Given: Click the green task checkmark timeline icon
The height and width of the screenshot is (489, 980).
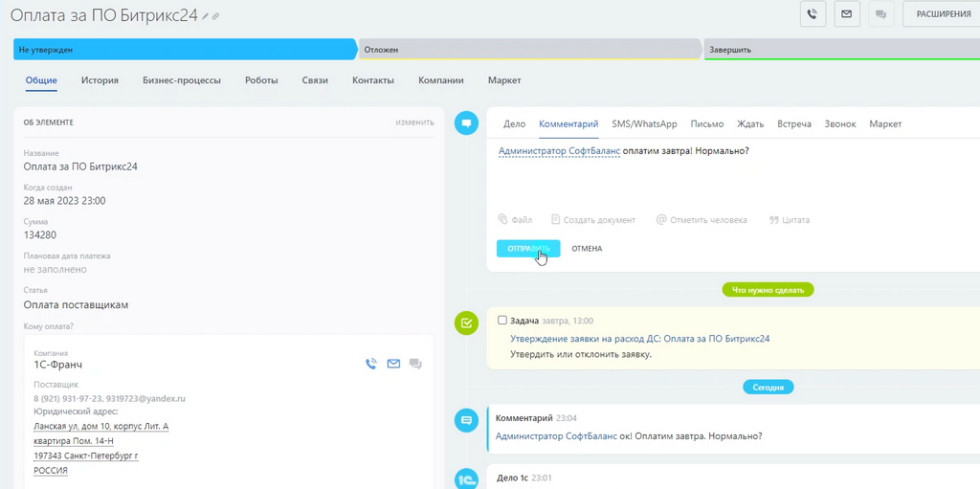Looking at the screenshot, I should coord(466,322).
